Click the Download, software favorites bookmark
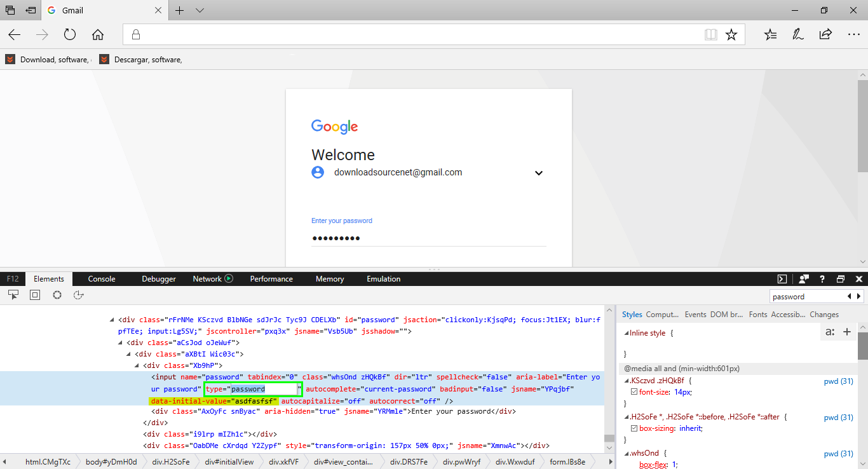 click(48, 59)
